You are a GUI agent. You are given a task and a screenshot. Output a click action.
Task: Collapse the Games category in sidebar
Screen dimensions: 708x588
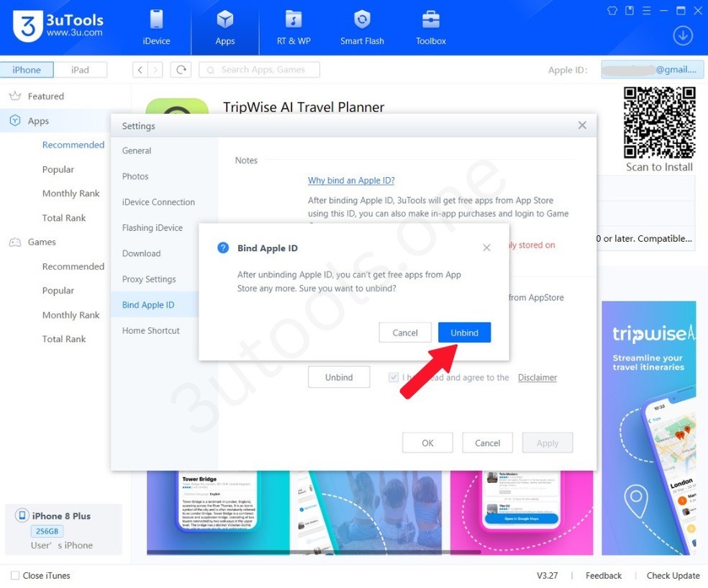42,242
